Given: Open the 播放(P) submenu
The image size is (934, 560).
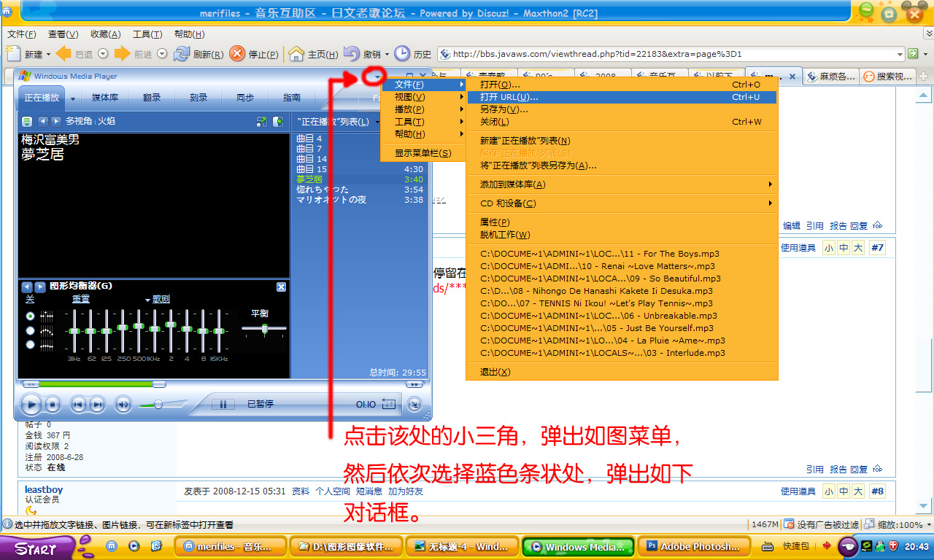Looking at the screenshot, I should (x=423, y=109).
